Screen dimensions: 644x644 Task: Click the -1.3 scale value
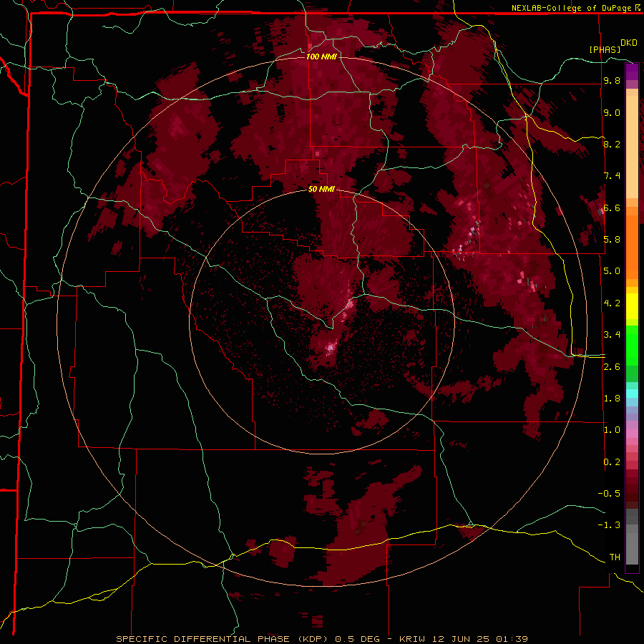[x=609, y=525]
